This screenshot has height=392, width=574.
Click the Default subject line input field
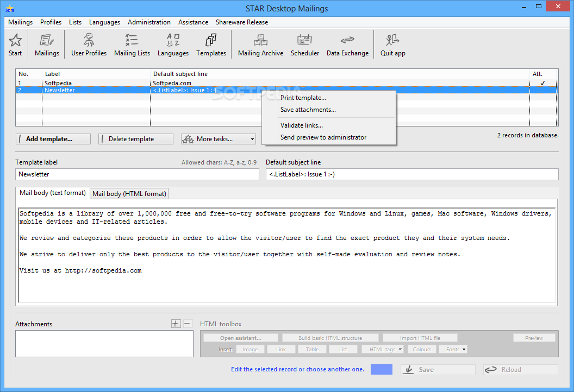412,174
